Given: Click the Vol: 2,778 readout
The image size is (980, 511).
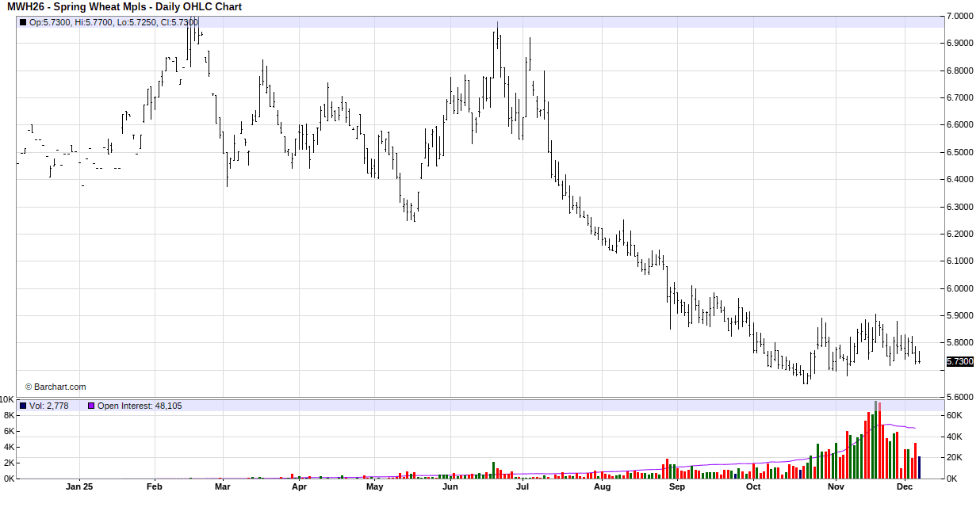Looking at the screenshot, I should click(x=49, y=406).
